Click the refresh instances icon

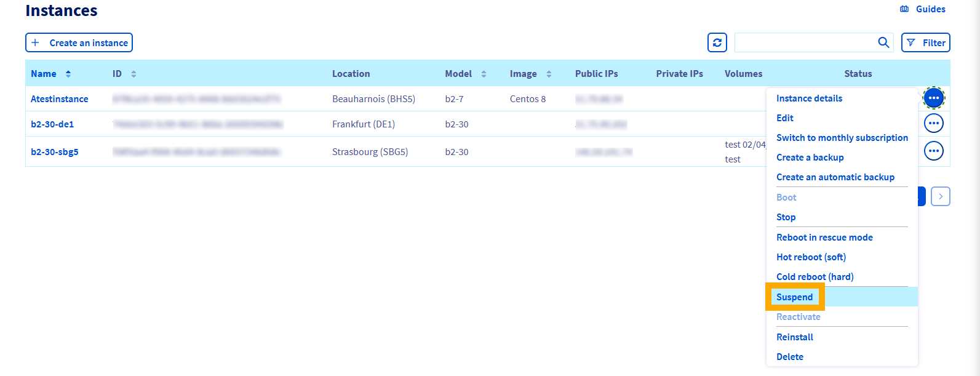[717, 42]
